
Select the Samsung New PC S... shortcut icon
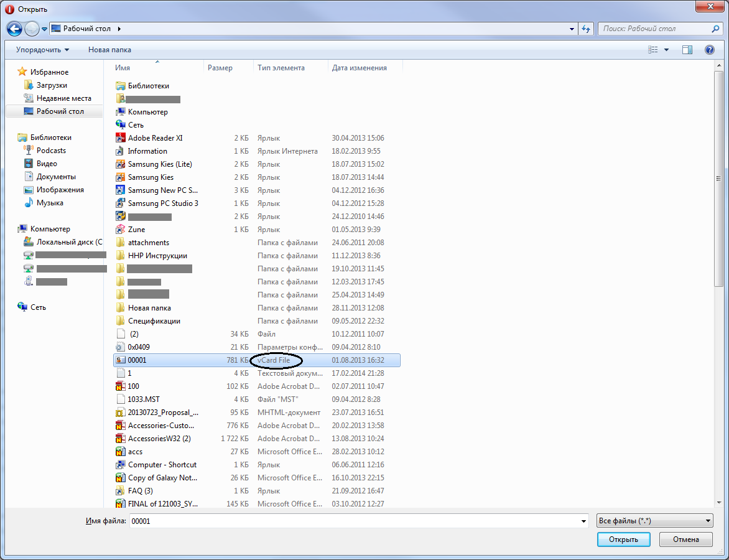click(x=121, y=190)
